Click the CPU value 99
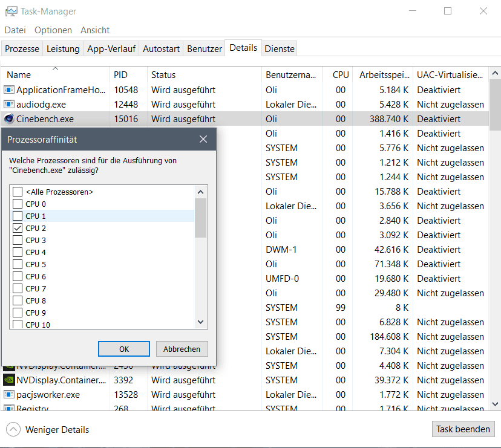The width and height of the screenshot is (501, 448). [341, 308]
